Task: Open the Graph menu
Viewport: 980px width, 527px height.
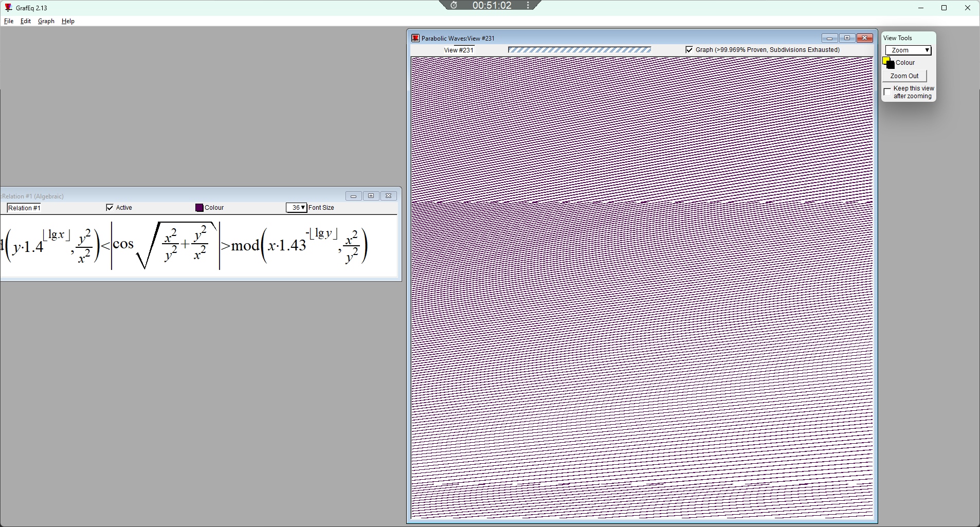Action: tap(46, 21)
